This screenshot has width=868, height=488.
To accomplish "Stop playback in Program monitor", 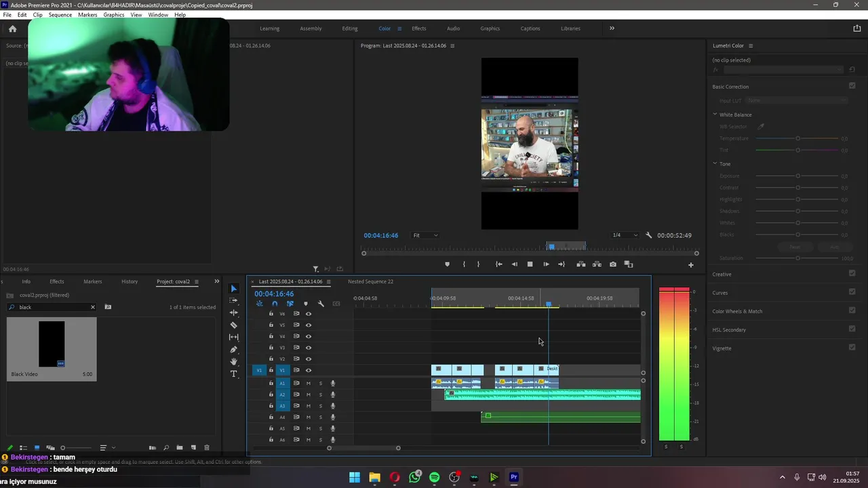I will [530, 264].
